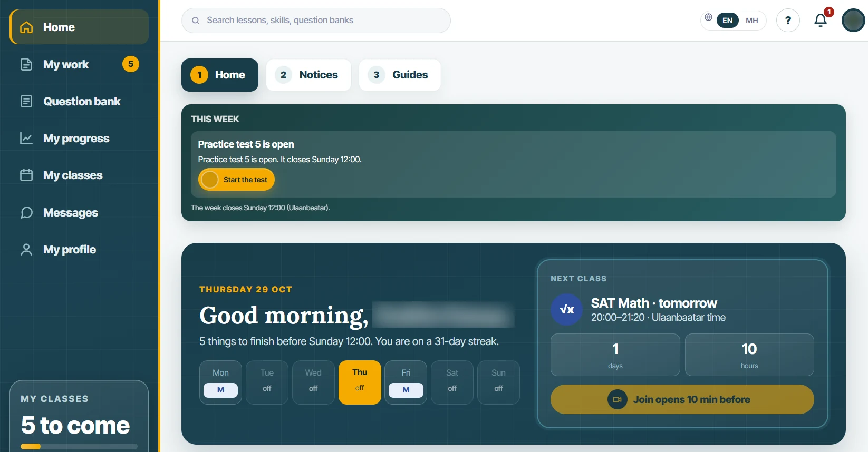Switch to the Guides tab

click(400, 75)
